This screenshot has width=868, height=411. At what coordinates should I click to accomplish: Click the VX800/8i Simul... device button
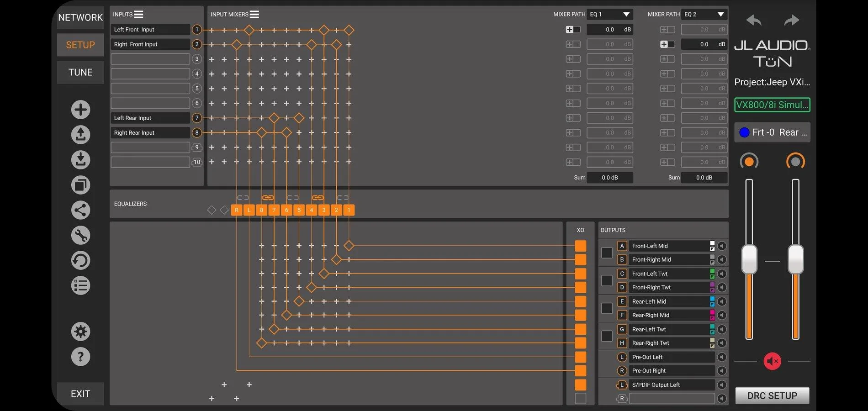(773, 105)
